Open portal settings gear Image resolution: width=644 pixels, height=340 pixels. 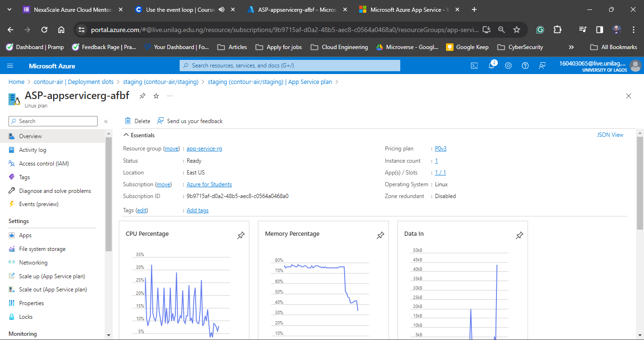coord(508,66)
